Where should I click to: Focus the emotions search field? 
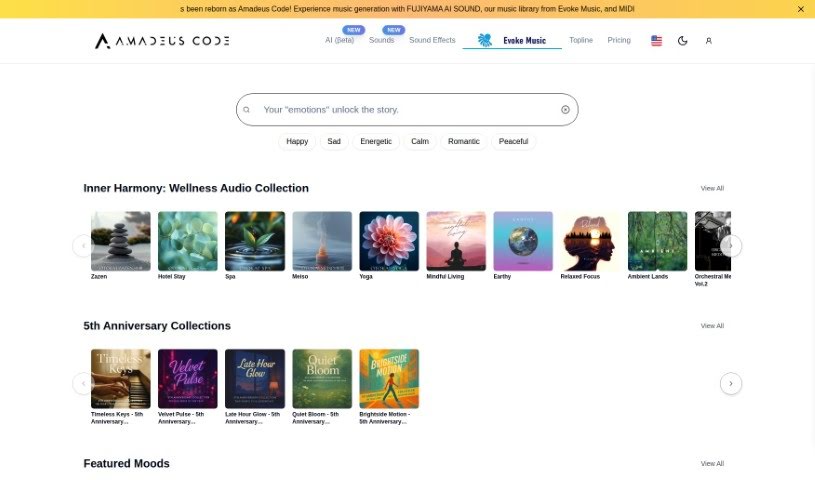point(408,110)
